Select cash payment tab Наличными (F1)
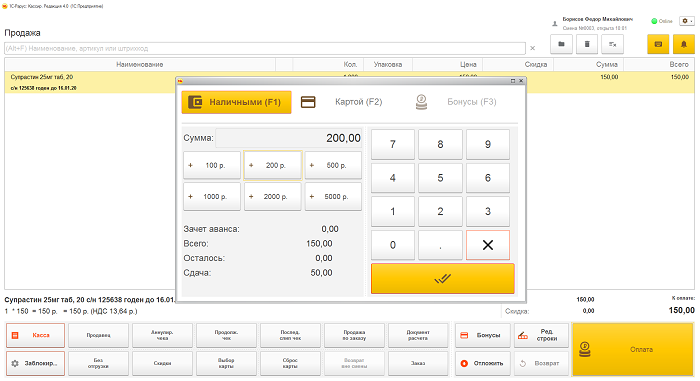 236,102
